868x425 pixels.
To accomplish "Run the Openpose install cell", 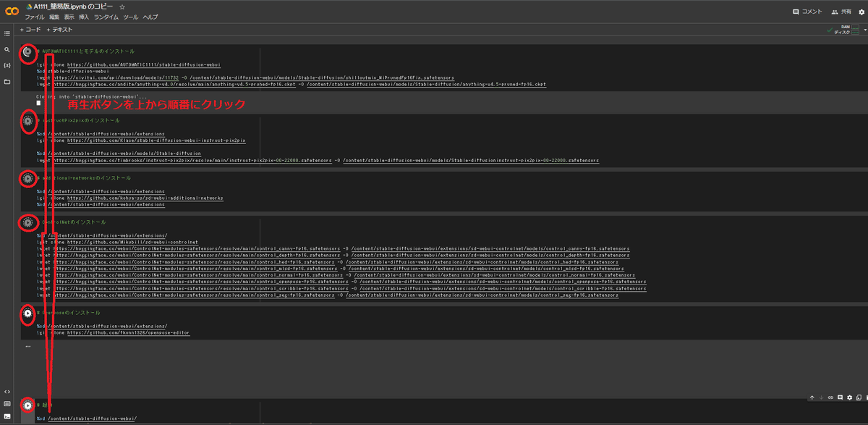I will [27, 314].
